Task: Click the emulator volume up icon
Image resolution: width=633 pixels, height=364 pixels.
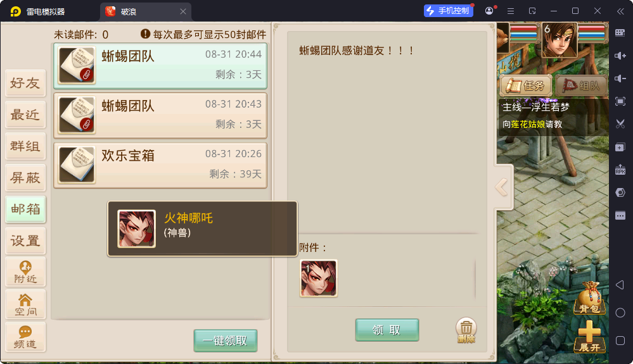Action: (620, 56)
